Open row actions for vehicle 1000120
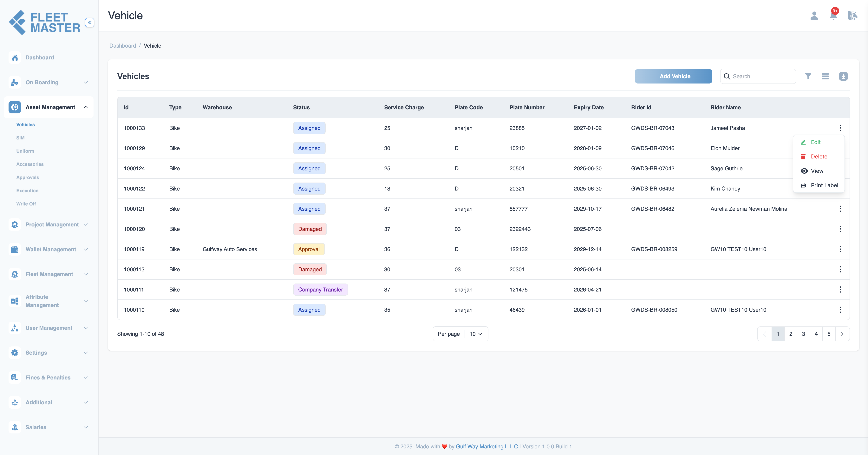This screenshot has width=868, height=455. 840,229
